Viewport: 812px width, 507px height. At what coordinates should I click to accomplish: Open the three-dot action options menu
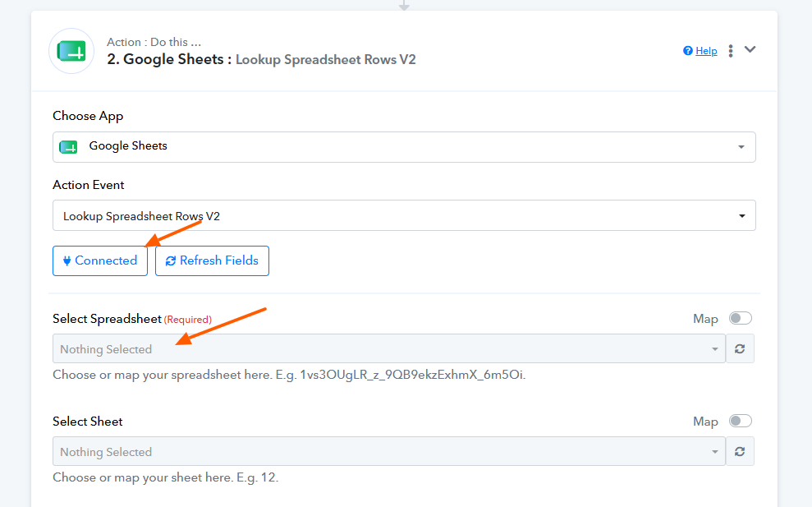coord(731,51)
